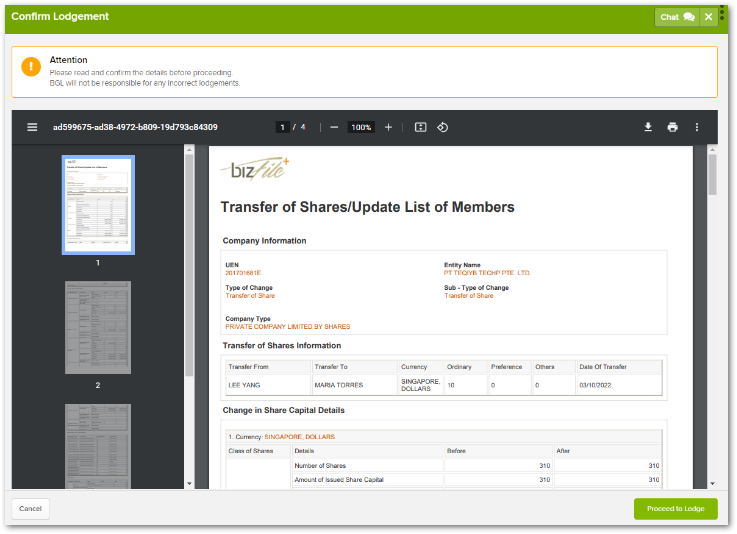Click the Number of Shares row label

tap(320, 466)
